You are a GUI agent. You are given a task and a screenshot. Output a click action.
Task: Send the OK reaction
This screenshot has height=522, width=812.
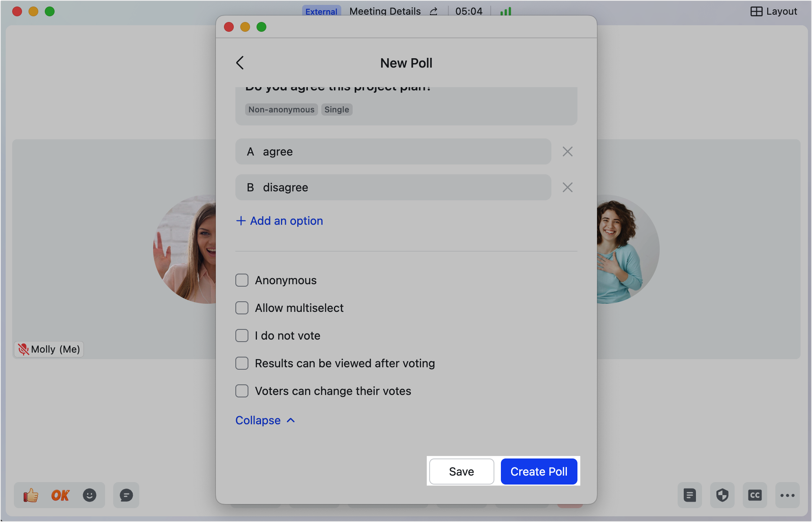coord(60,495)
